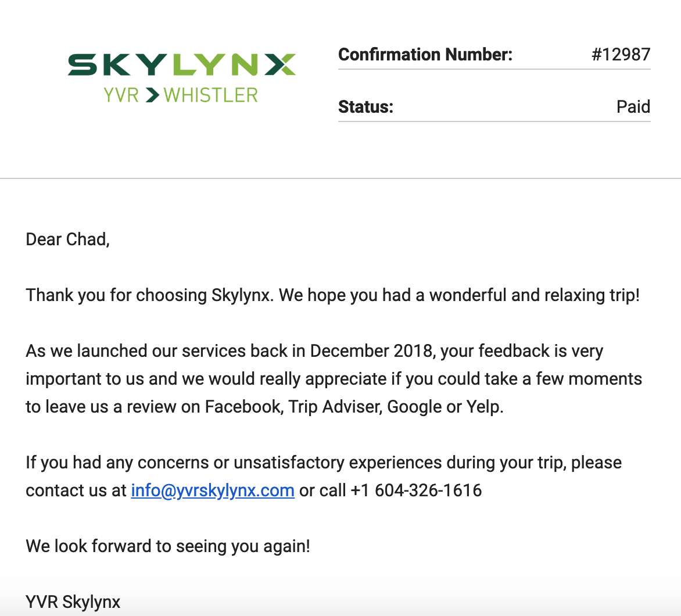
Task: Click the Paid status value
Action: 633,107
